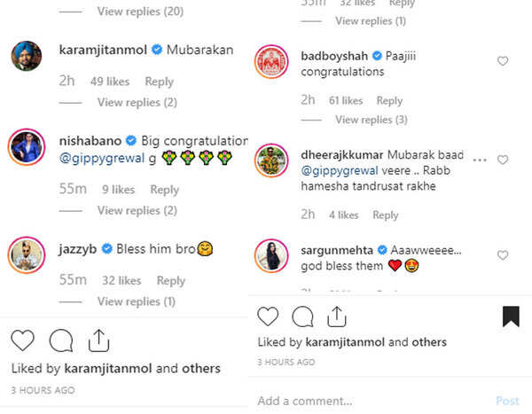The image size is (532, 414).
Task: Toggle the bookmark to save the post
Action: click(x=511, y=316)
